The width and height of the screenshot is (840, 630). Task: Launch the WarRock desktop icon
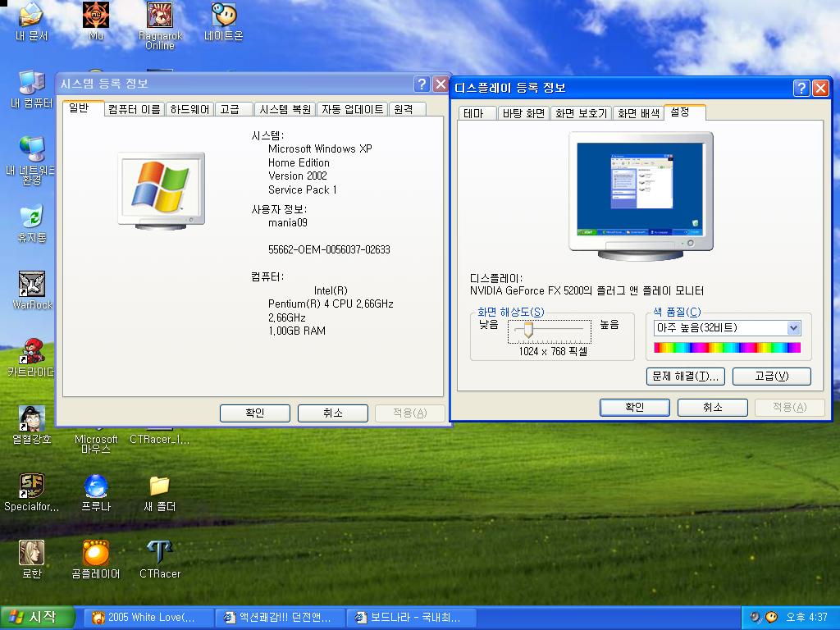tap(32, 290)
